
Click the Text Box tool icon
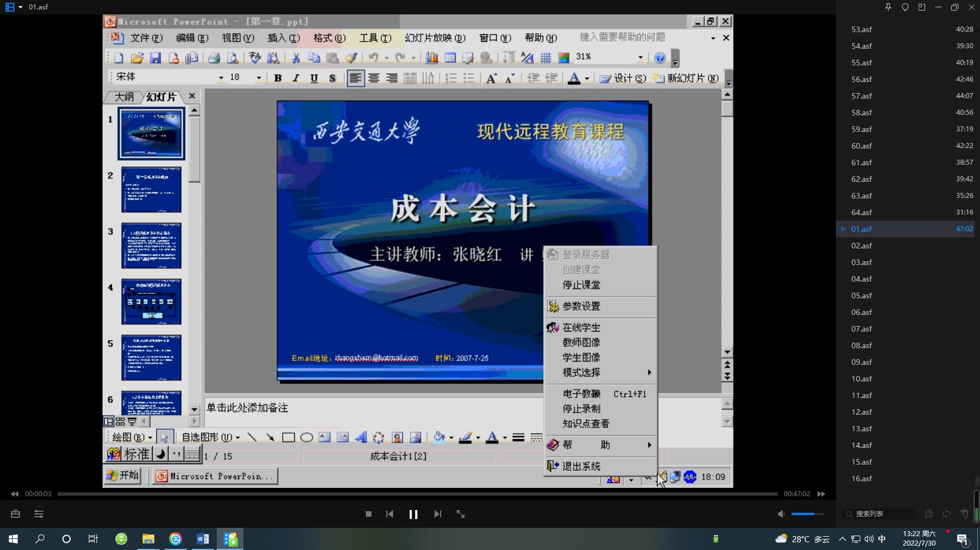pos(325,437)
